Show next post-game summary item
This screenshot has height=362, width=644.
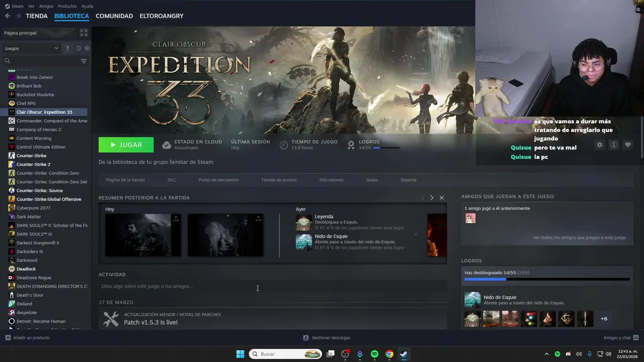tap(432, 198)
